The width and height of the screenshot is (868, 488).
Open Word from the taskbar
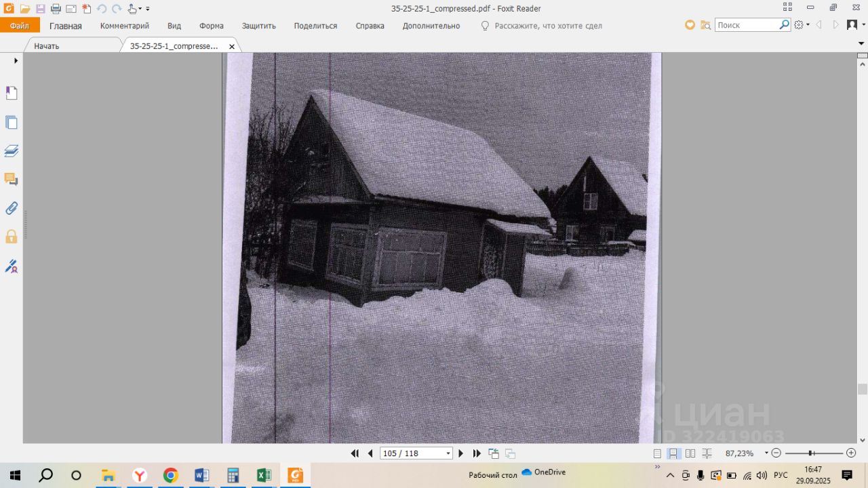point(201,475)
